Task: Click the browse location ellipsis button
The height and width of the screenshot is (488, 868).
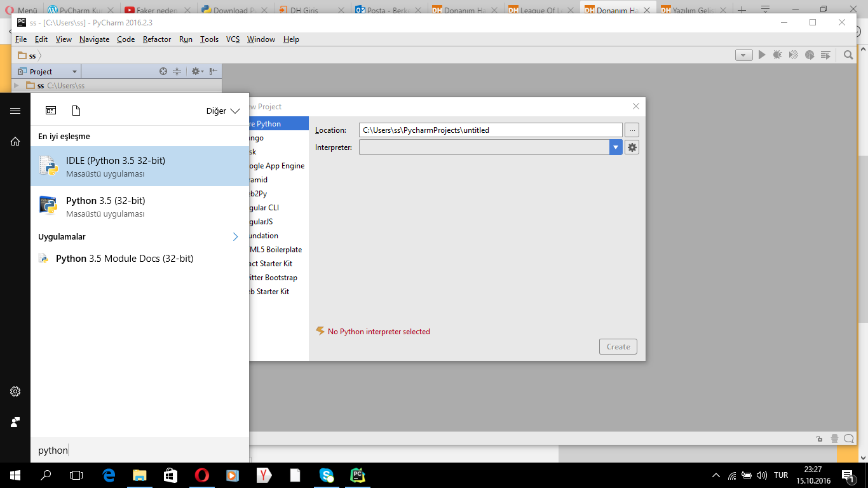Action: pos(632,130)
